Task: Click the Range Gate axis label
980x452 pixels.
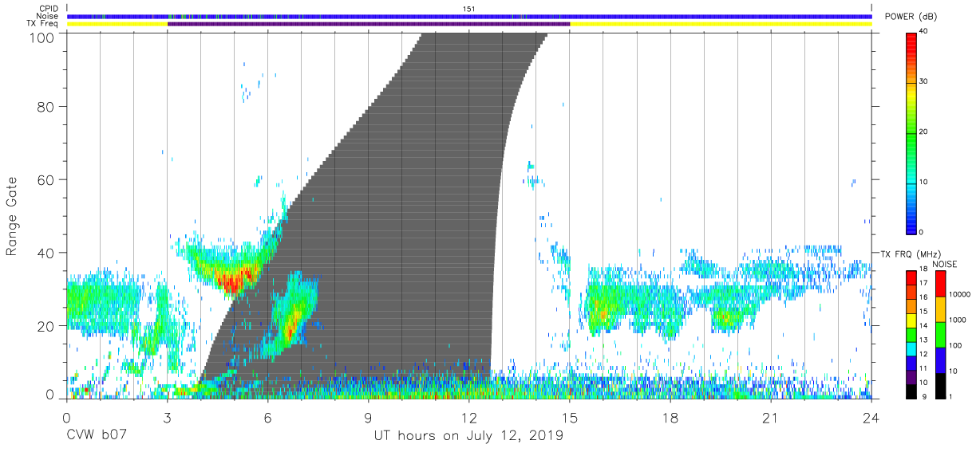Action: click(13, 218)
